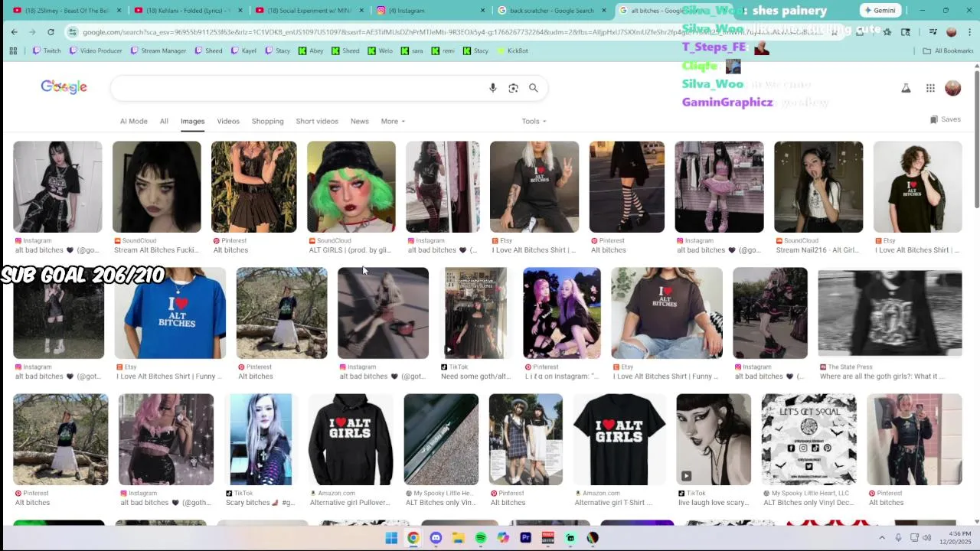Open Let's Get Social vinyl decal image
980x551 pixels.
pos(809,439)
